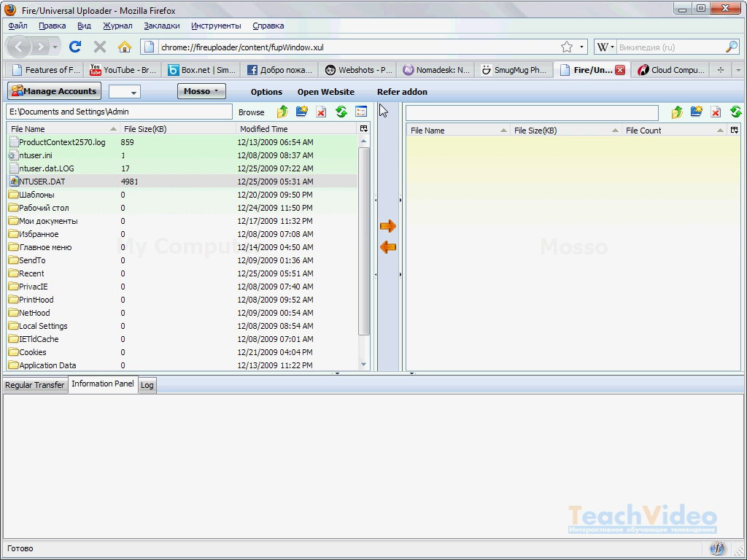The height and width of the screenshot is (560, 747).
Task: Create new folder in remote pane
Action: tap(697, 112)
